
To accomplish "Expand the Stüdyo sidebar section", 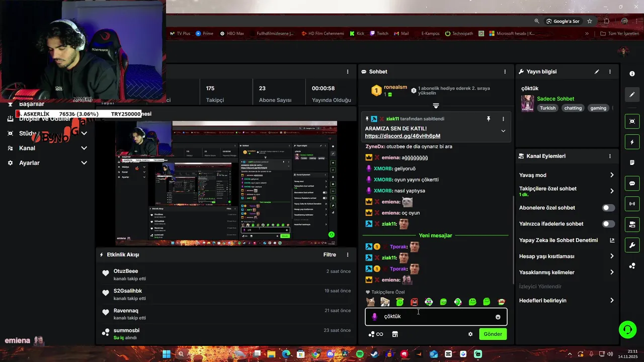I will [x=84, y=133].
